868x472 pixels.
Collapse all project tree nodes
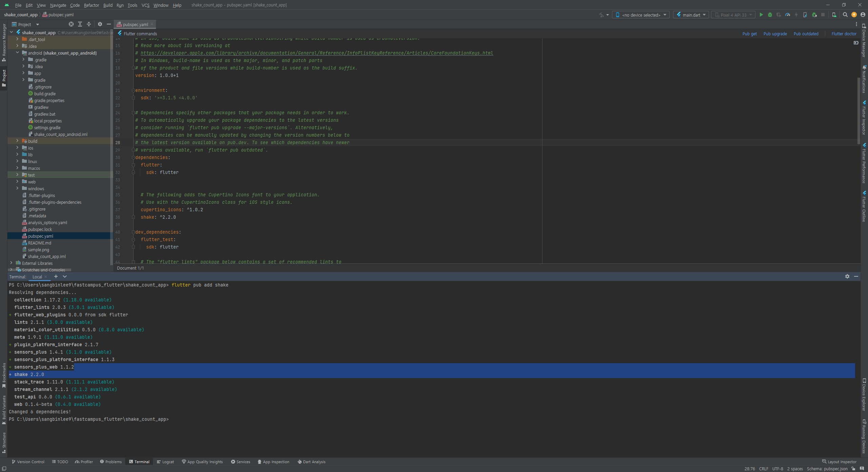coord(89,24)
